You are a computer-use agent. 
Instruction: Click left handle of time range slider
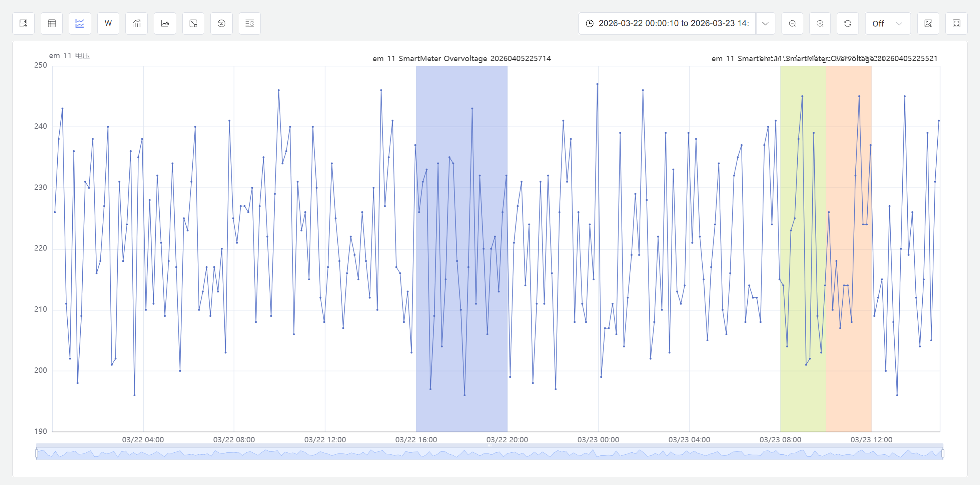[37, 453]
